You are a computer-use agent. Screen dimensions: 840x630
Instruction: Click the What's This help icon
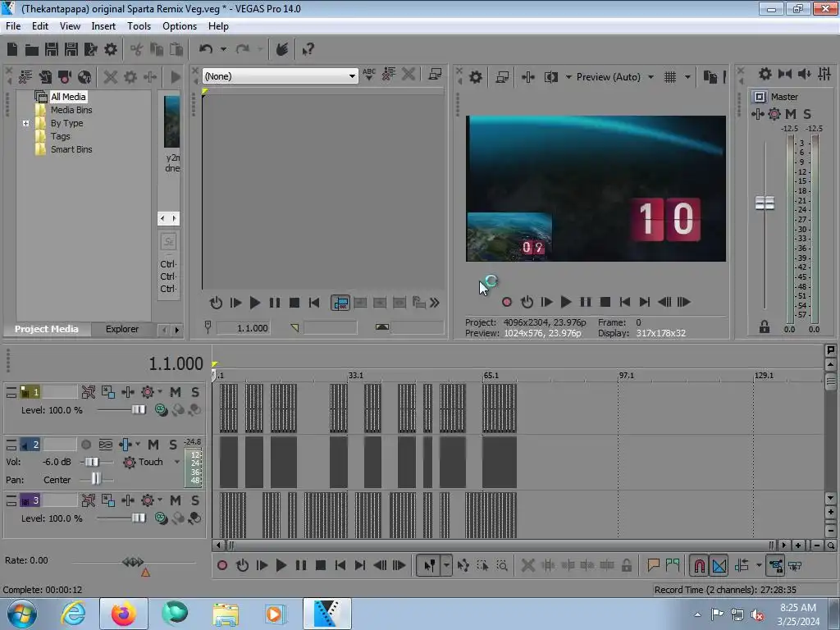tap(308, 50)
